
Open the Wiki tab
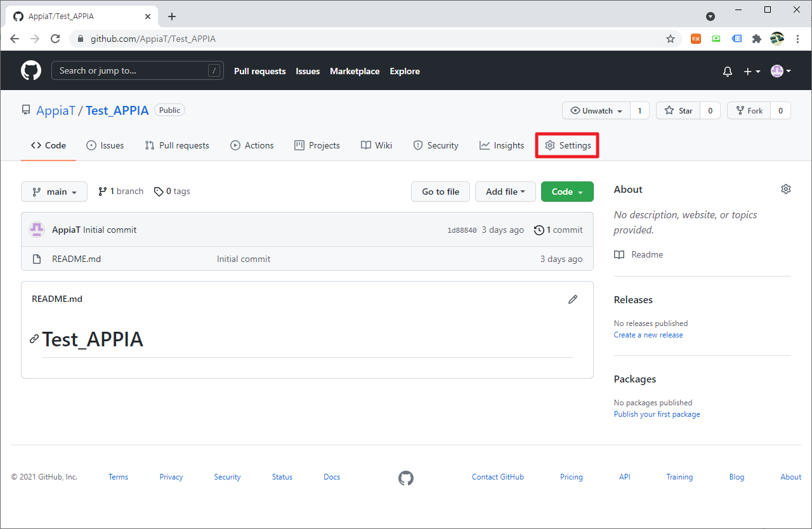click(x=377, y=145)
